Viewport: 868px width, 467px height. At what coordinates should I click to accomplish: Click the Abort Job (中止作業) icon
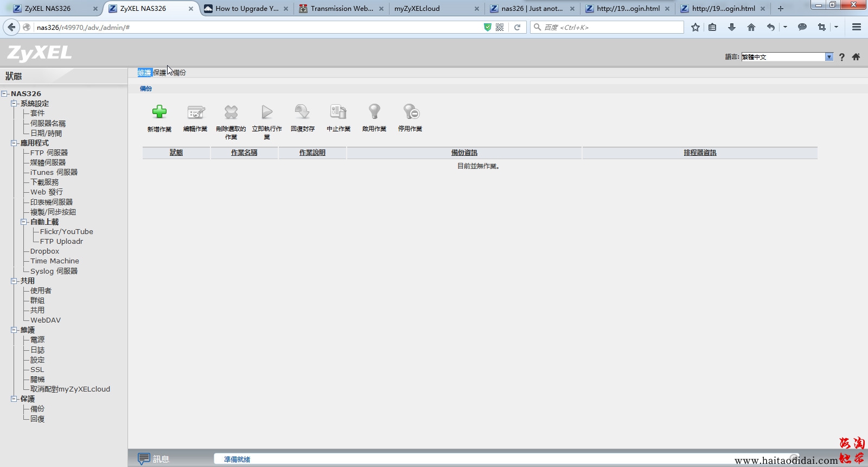coord(338,112)
